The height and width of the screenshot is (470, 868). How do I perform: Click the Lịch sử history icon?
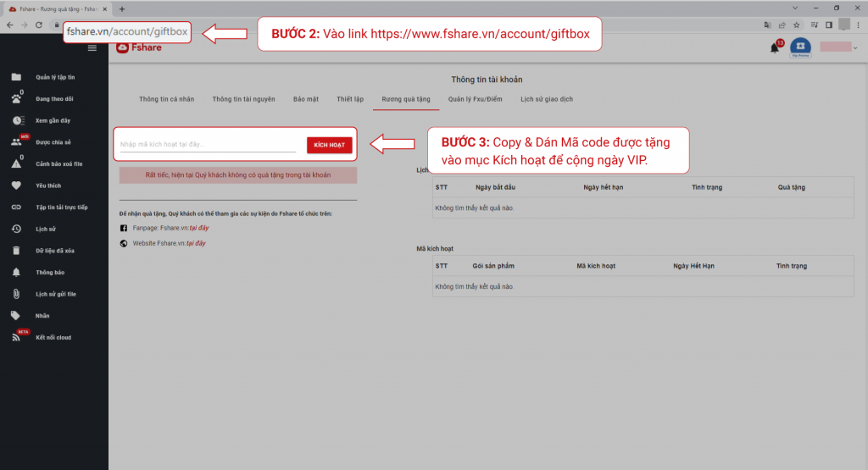16,229
